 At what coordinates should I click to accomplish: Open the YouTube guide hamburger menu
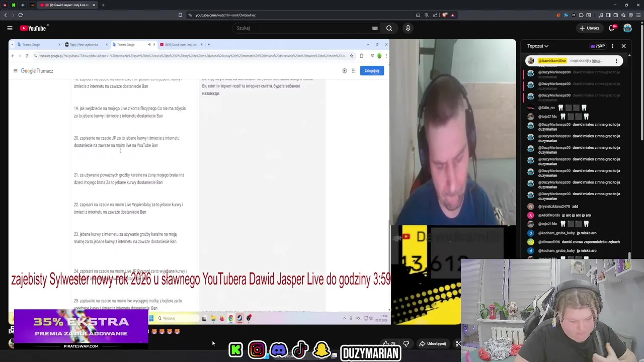10,28
